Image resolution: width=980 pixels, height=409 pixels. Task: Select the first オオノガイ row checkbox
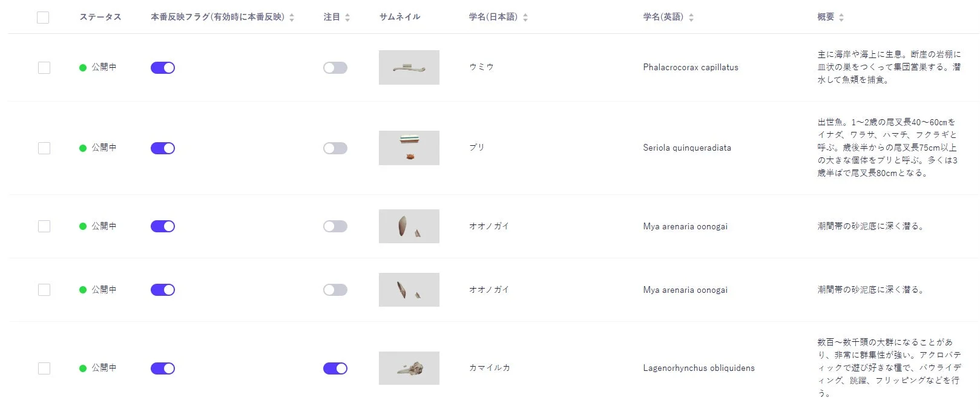[43, 226]
